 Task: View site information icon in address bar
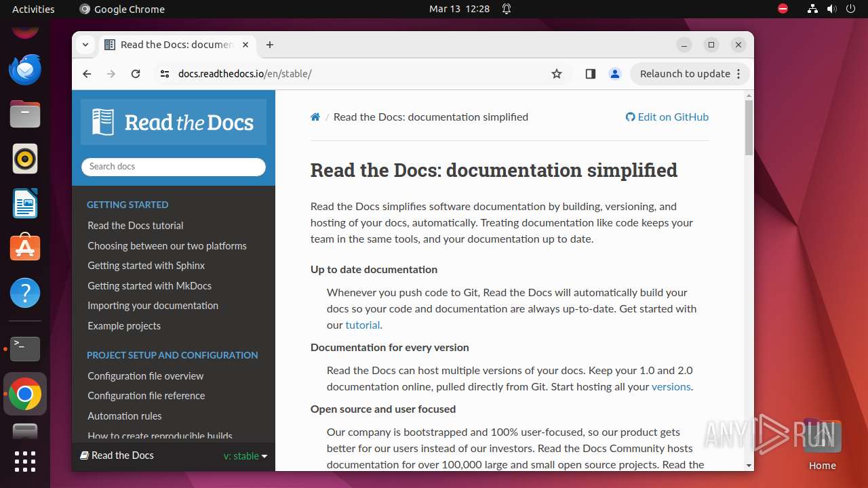(x=164, y=74)
